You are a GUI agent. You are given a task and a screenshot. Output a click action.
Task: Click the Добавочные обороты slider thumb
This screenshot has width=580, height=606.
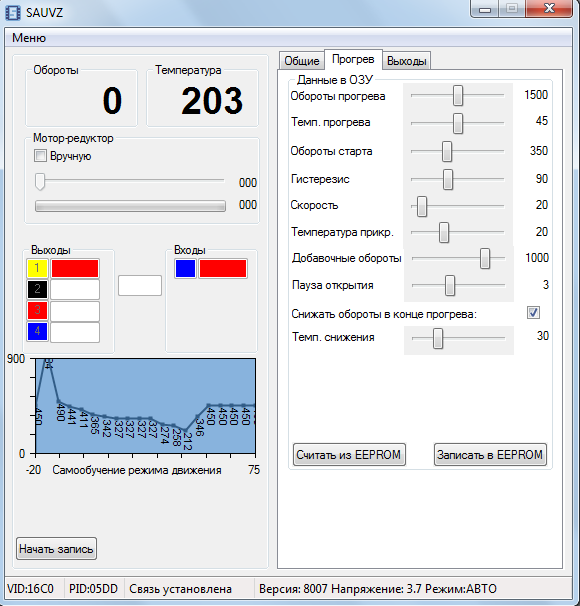pos(485,259)
